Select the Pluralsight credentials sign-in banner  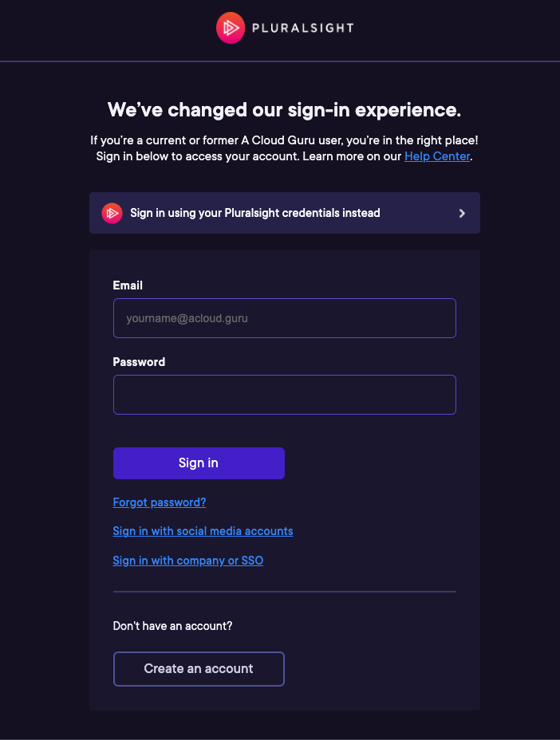[x=284, y=213]
